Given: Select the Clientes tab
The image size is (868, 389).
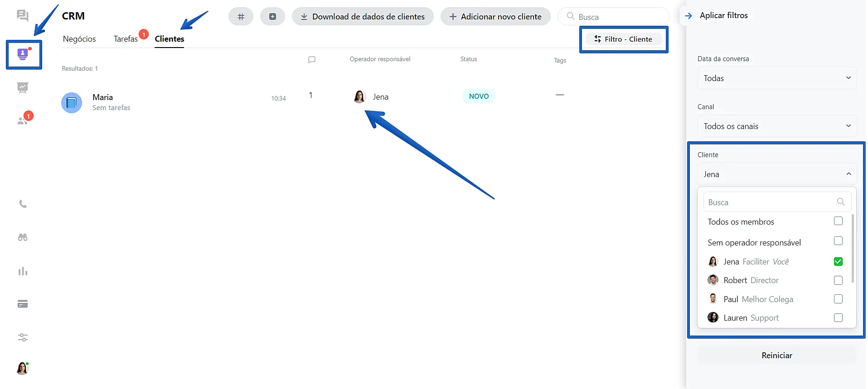Looking at the screenshot, I should pyautogui.click(x=170, y=39).
